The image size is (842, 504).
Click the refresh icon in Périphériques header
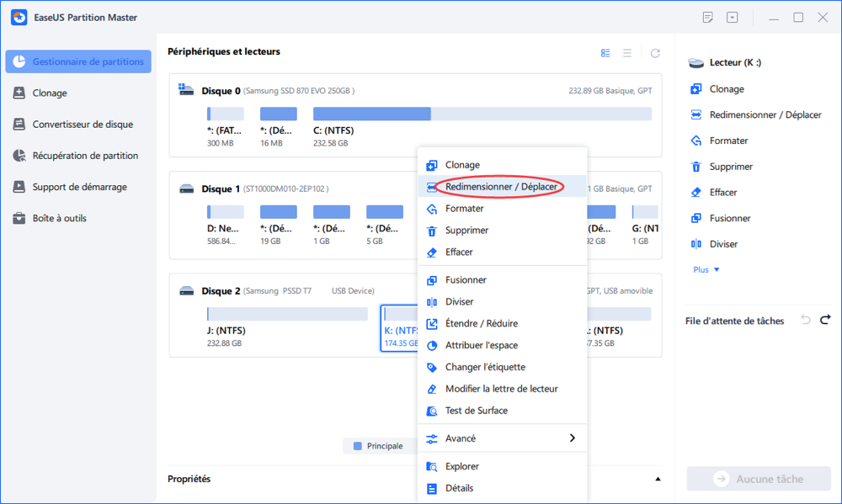click(x=655, y=53)
